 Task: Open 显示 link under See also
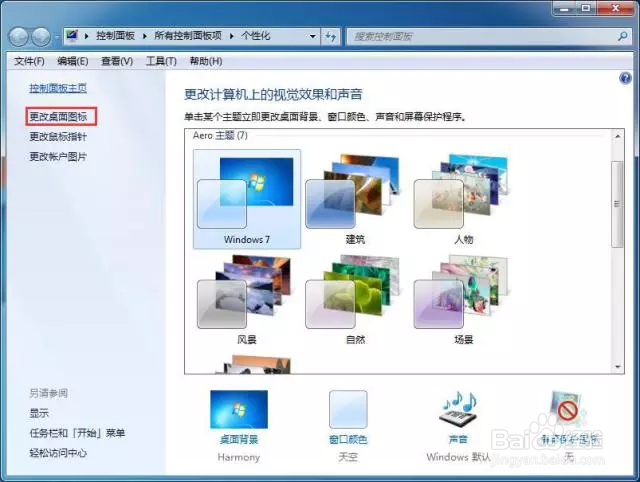pyautogui.click(x=39, y=413)
